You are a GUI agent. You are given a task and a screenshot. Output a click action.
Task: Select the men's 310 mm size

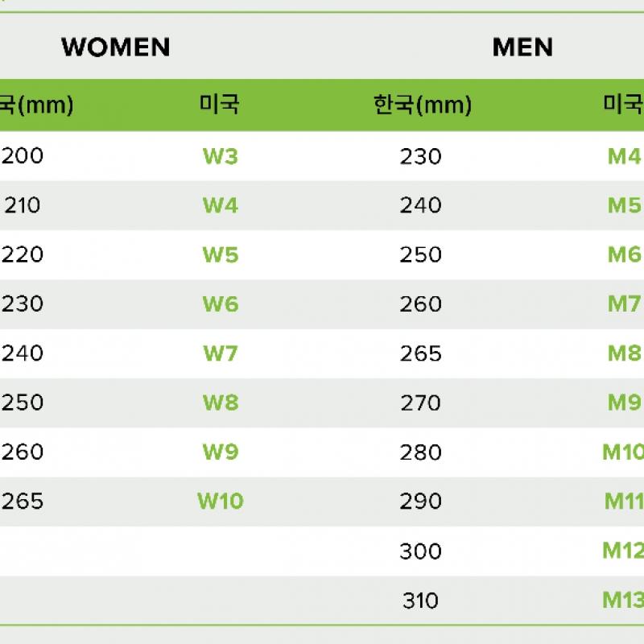(420, 600)
